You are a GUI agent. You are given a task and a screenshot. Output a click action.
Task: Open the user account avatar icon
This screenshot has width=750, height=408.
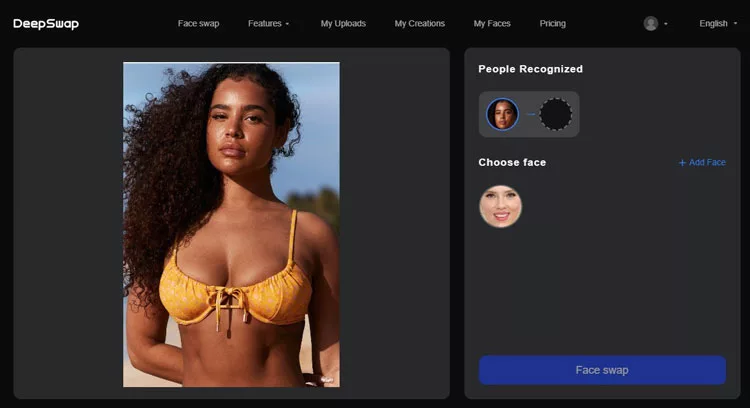(x=651, y=23)
